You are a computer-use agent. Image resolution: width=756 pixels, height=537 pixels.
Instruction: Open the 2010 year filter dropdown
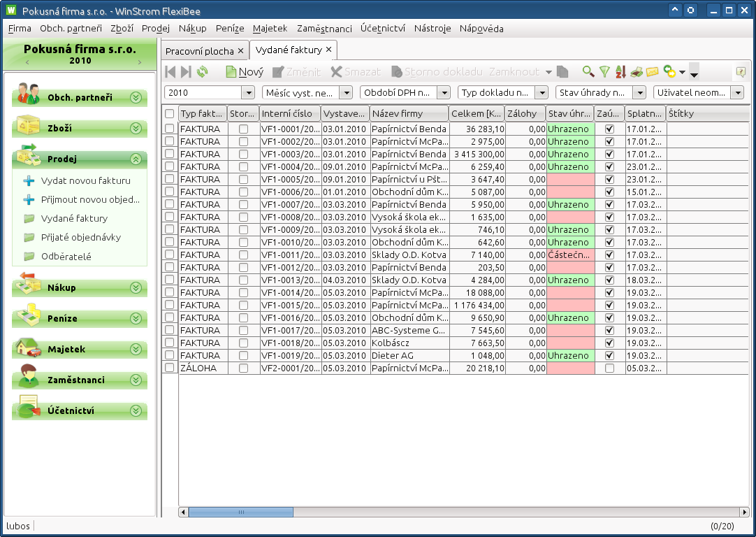[x=248, y=92]
